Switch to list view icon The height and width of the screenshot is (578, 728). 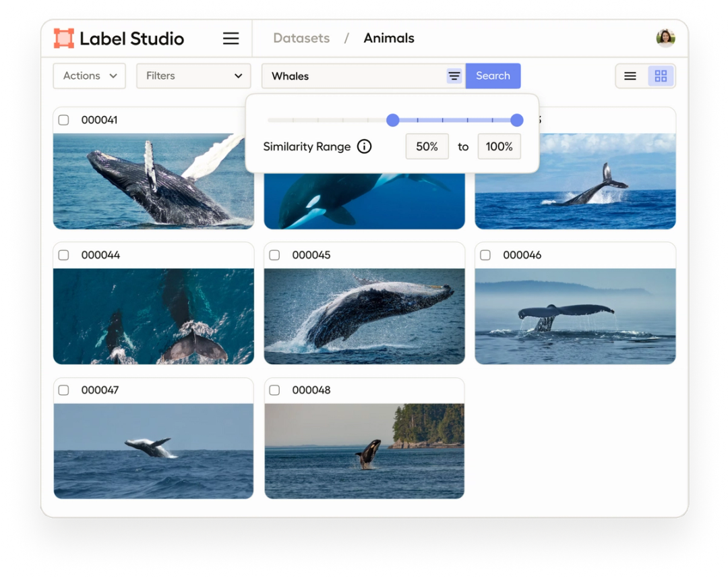coord(630,76)
